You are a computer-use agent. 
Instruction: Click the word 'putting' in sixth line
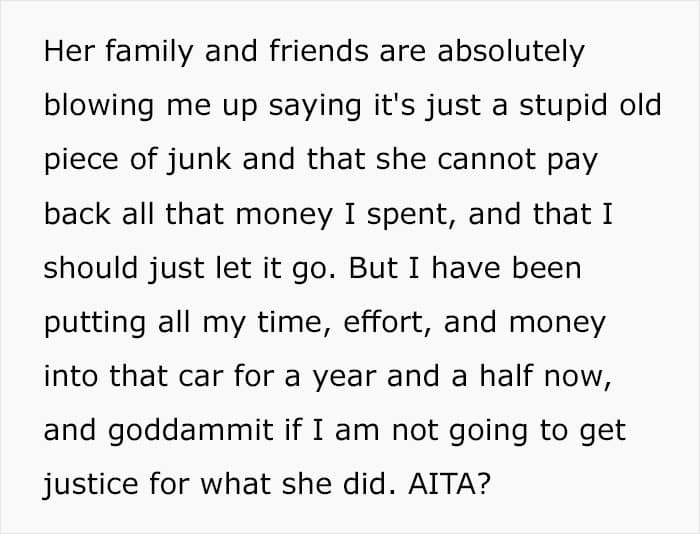pos(95,323)
